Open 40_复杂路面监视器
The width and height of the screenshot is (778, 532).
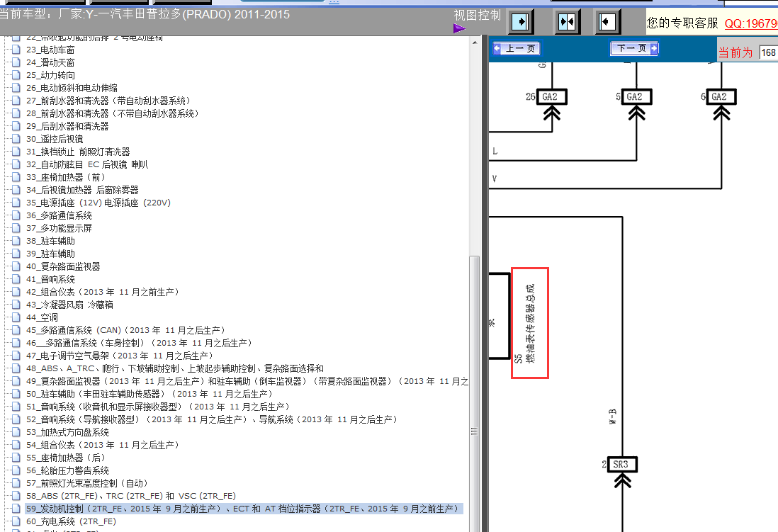[64, 266]
